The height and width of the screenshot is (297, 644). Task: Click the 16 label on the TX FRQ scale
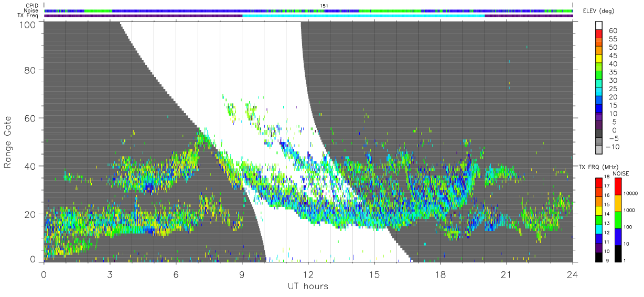pos(608,195)
